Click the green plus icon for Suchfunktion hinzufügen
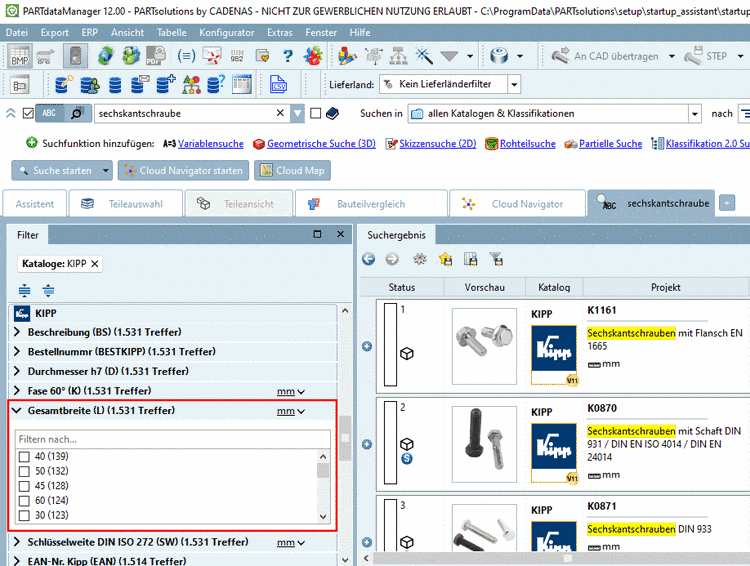This screenshot has height=566, width=750. click(x=32, y=143)
